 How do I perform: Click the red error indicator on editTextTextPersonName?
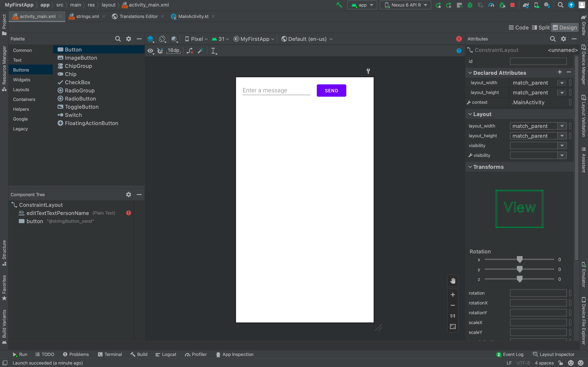coord(128,213)
